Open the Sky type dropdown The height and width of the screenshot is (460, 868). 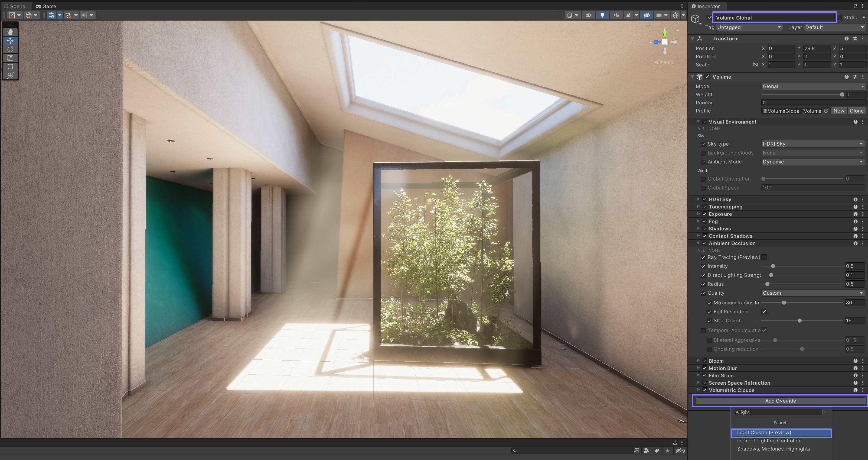[813, 144]
